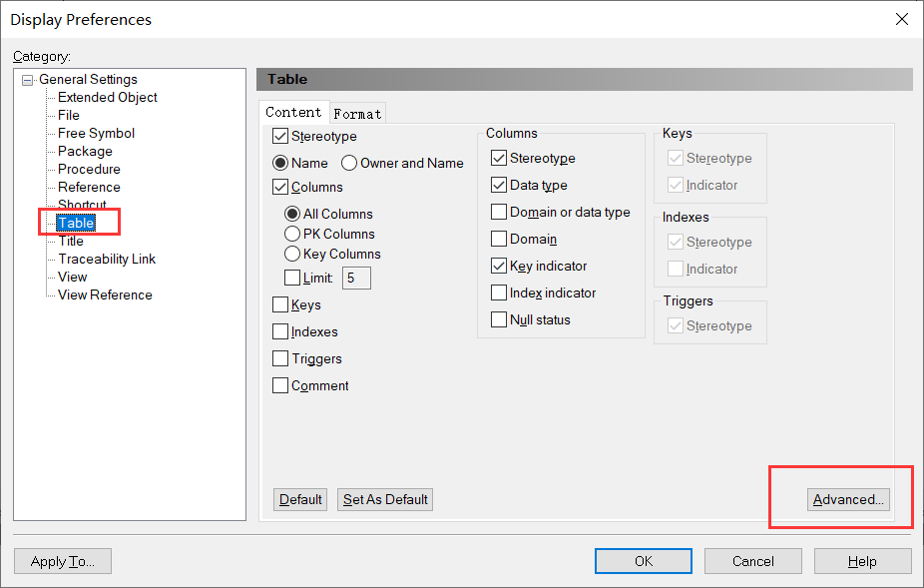Confirm with the OK button
Viewport: 924px width, 588px height.
pyautogui.click(x=644, y=561)
